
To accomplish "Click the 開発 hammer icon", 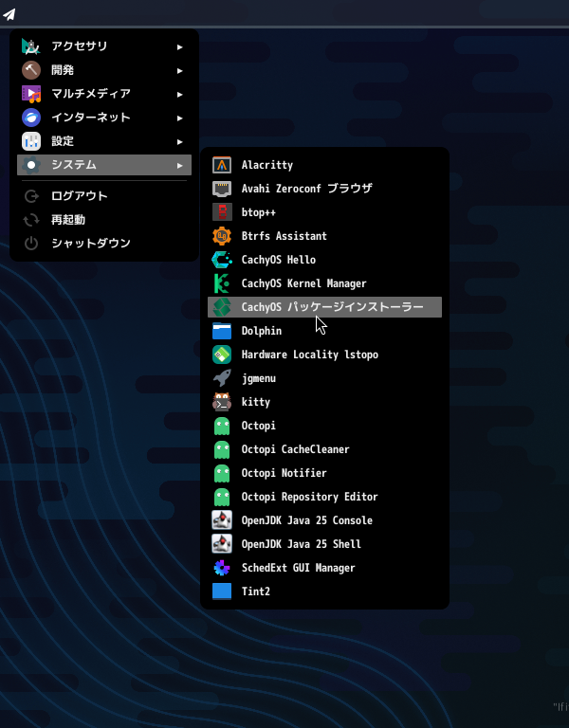I will [31, 70].
